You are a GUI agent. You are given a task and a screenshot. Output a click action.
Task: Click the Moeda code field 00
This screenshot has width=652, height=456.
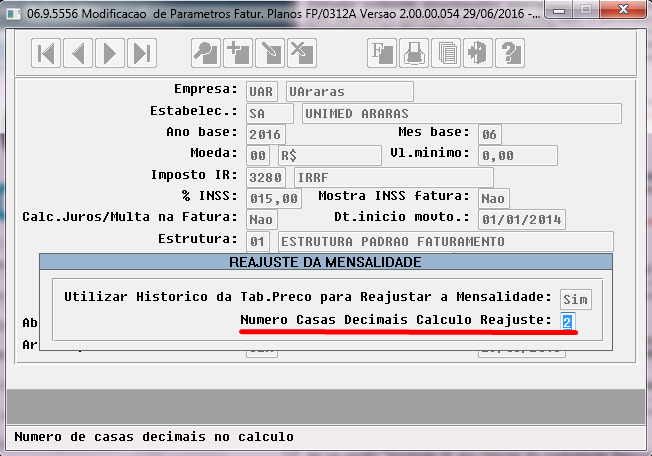pos(258,156)
